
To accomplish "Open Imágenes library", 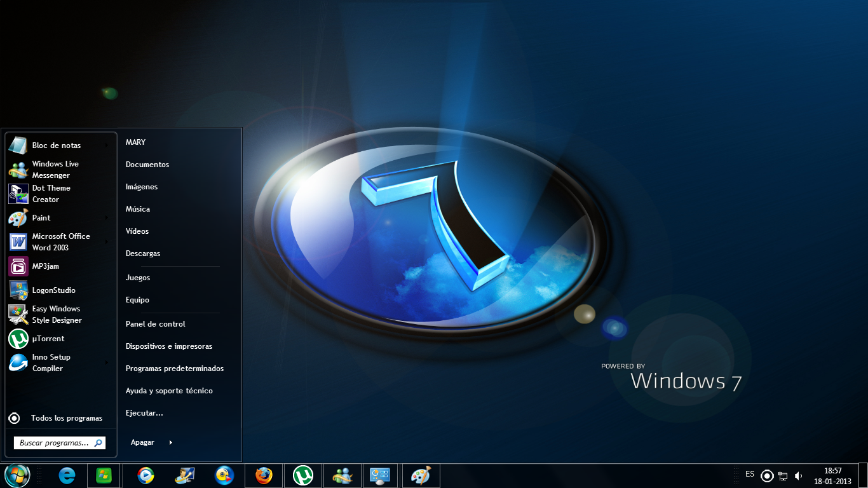I will (x=142, y=187).
